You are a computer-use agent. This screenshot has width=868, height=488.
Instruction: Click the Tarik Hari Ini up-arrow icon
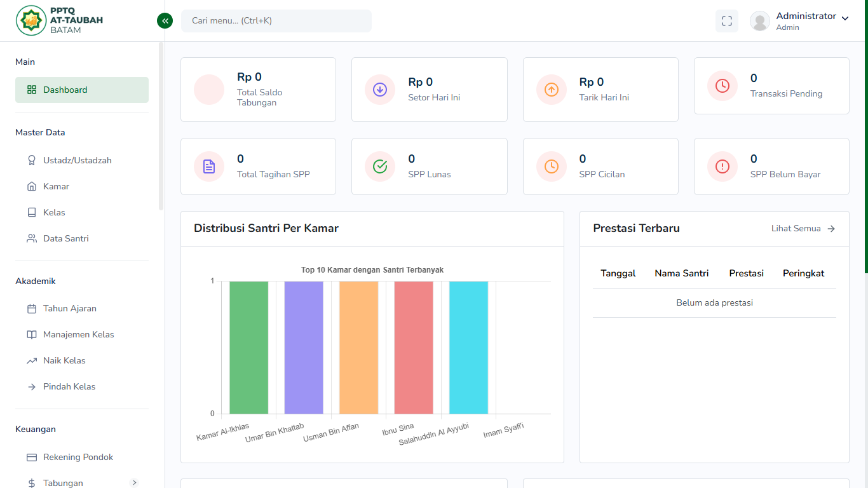click(x=552, y=90)
